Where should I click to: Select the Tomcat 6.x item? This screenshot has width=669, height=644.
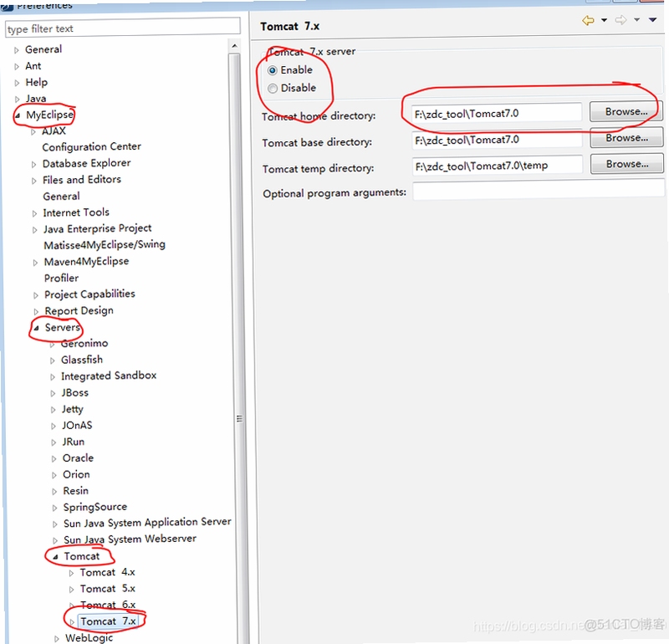[108, 606]
